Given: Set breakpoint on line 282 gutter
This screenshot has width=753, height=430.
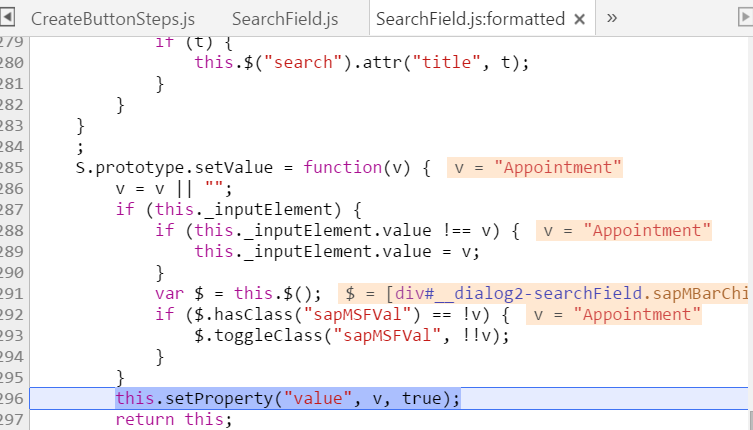Looking at the screenshot, I should coord(12,105).
